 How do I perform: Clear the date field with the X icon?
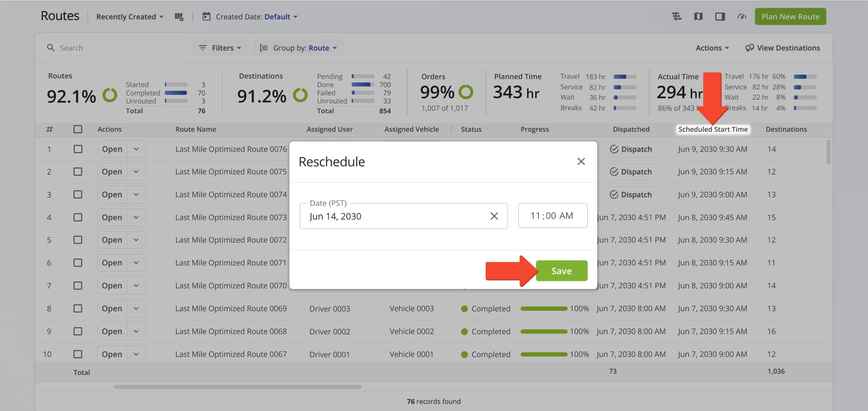point(494,216)
